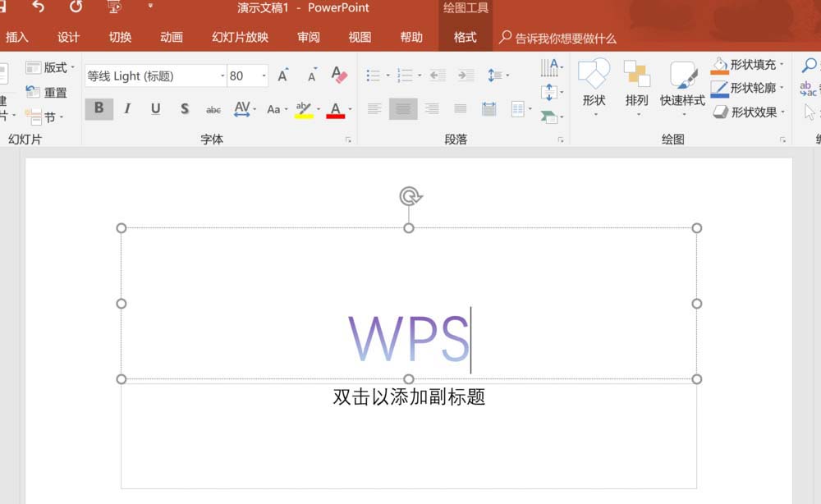Viewport: 821px width, 504px height.
Task: Start slideshow from quick access toolbar icon
Action: (x=114, y=7)
